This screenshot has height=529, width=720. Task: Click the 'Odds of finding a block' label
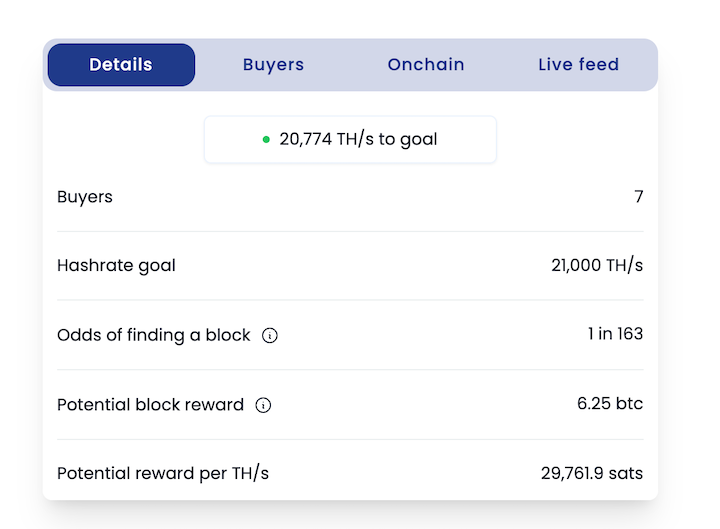[x=154, y=335]
